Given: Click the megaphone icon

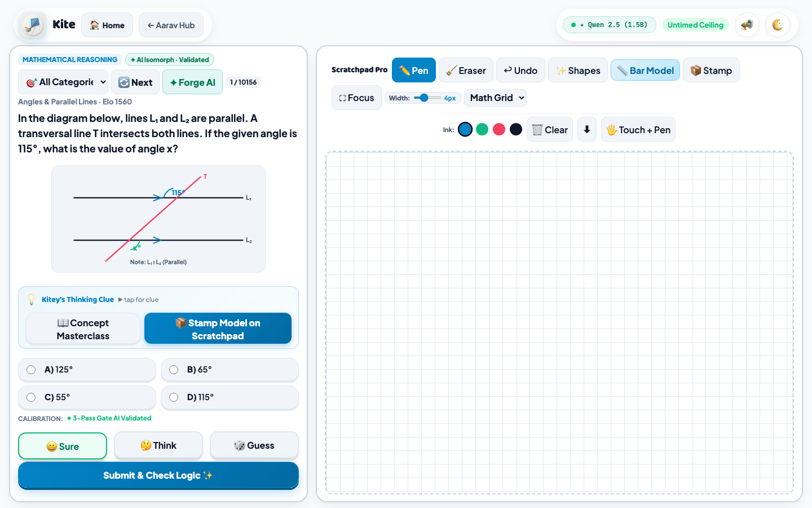Looking at the screenshot, I should pos(747,25).
